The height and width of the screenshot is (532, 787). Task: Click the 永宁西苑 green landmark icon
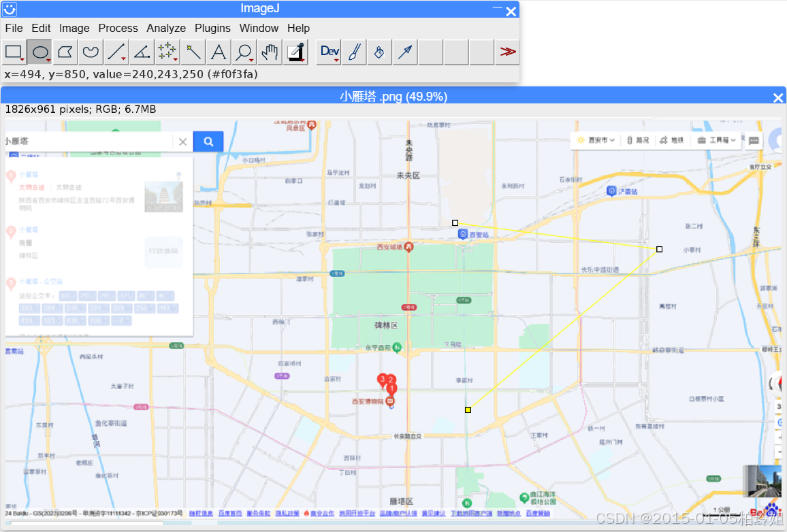(397, 347)
